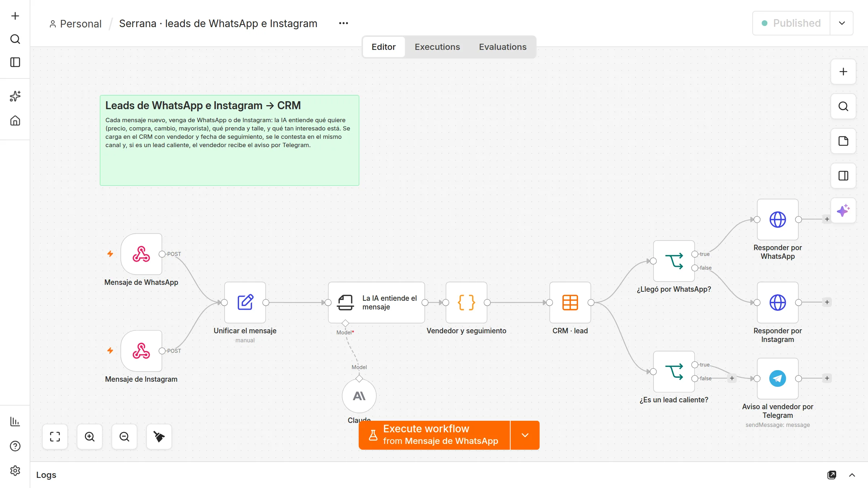The image size is (868, 488).
Task: Add node on lead caliente false branch
Action: 732,378
